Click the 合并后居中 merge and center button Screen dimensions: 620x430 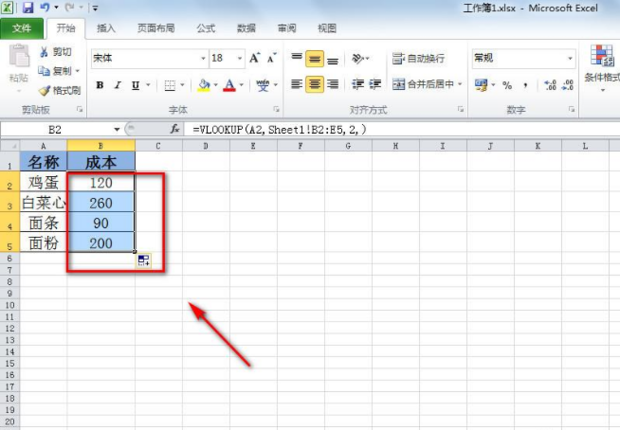(423, 84)
